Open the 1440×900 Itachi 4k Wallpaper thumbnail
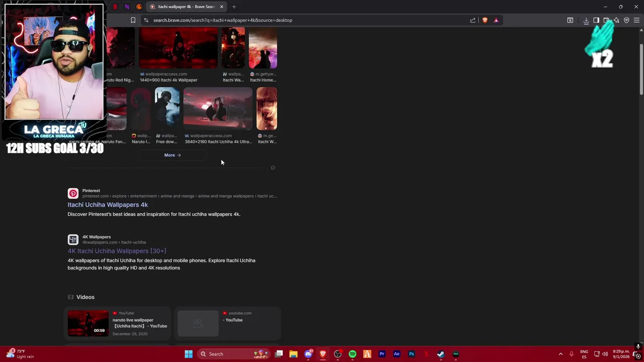 click(178, 48)
